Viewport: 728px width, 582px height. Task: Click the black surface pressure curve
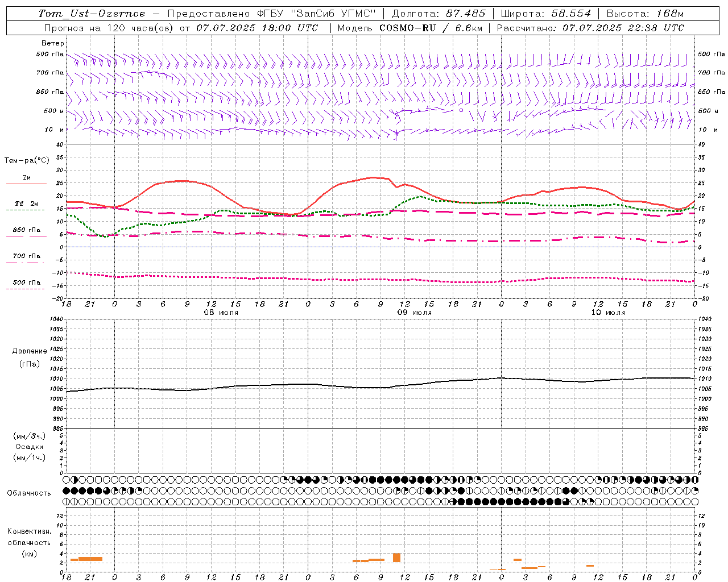(380, 388)
